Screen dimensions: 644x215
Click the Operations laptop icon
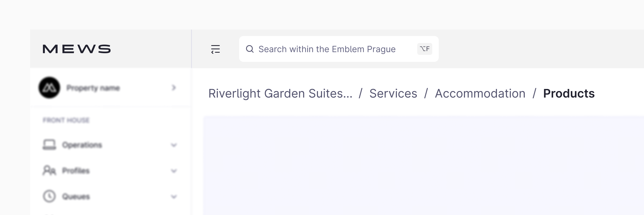(49, 145)
